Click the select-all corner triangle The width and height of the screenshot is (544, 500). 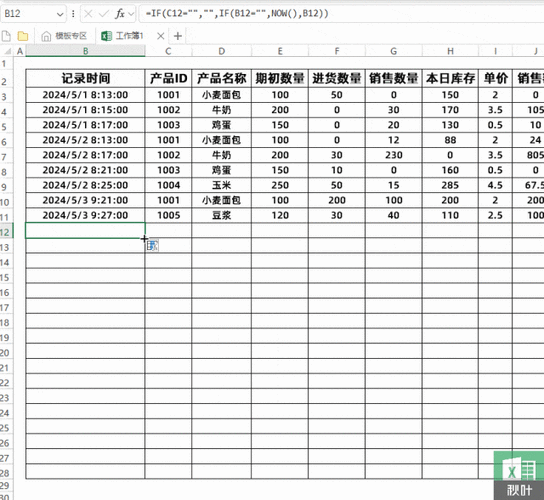point(8,51)
